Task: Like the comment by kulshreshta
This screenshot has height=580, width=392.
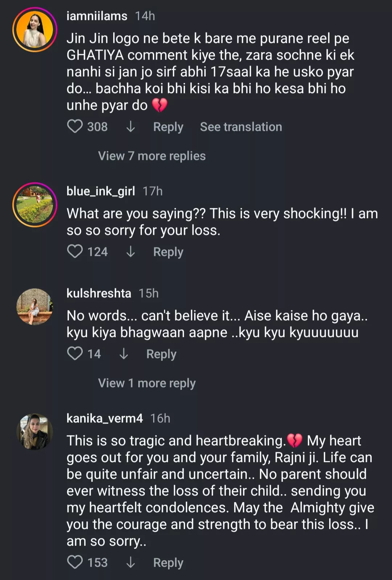Action: (75, 354)
